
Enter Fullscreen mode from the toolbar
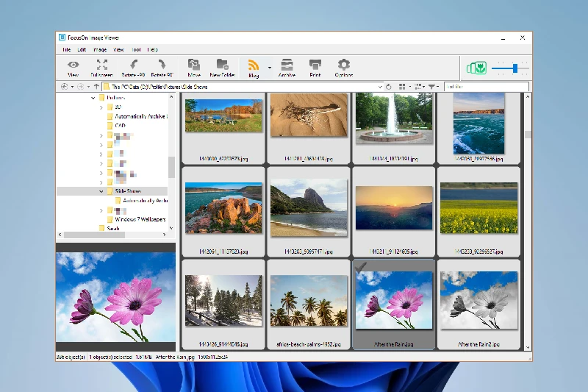pyautogui.click(x=102, y=66)
